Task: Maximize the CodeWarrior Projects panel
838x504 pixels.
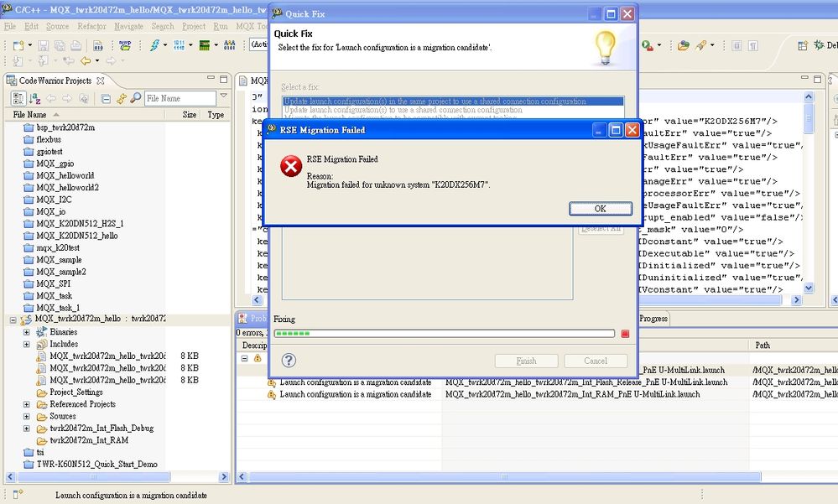Action: 223,79
